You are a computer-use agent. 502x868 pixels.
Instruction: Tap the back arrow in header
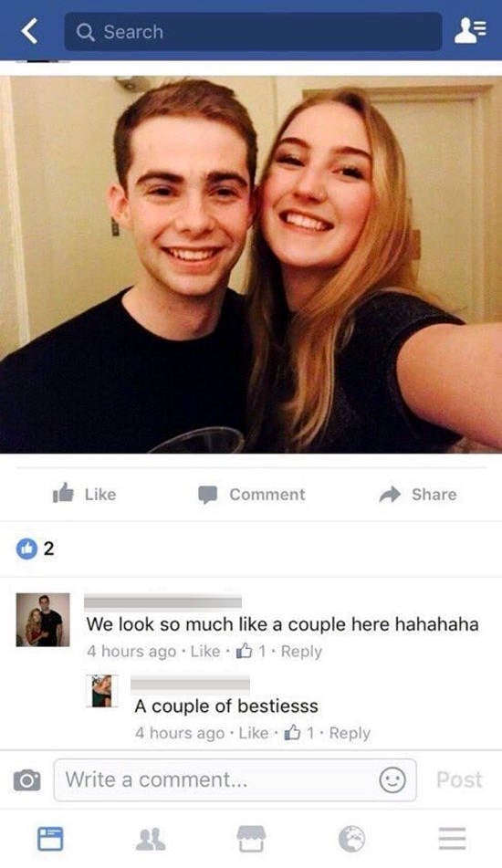(x=30, y=31)
